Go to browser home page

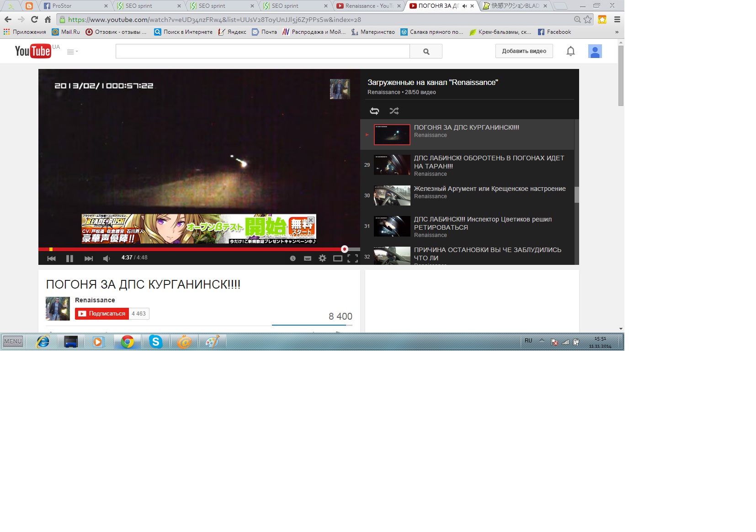(x=48, y=20)
